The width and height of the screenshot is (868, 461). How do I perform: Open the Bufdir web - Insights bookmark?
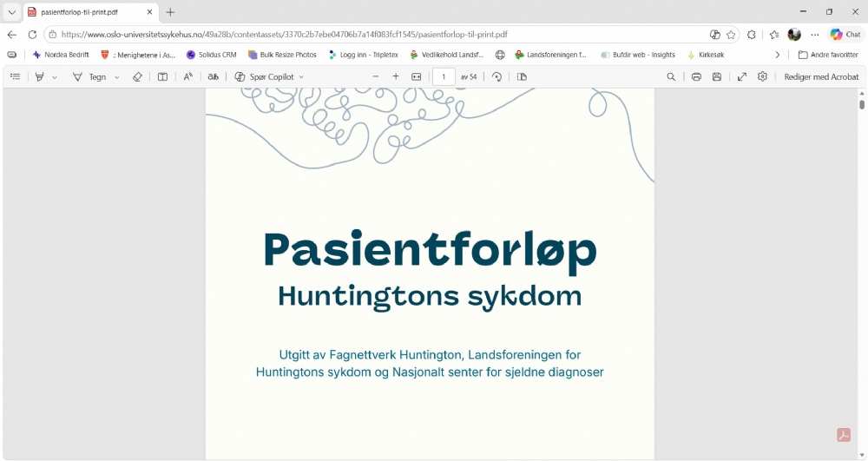coord(638,55)
